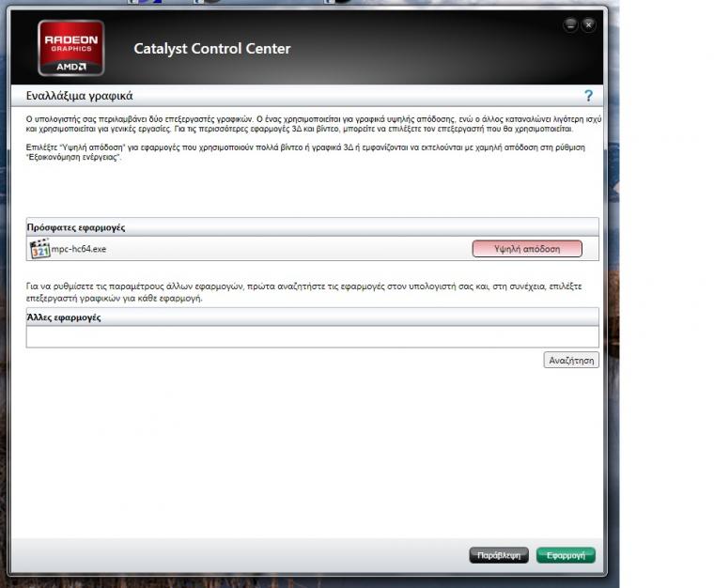Click the 'Παράβλεψη' discard button

(x=498, y=555)
